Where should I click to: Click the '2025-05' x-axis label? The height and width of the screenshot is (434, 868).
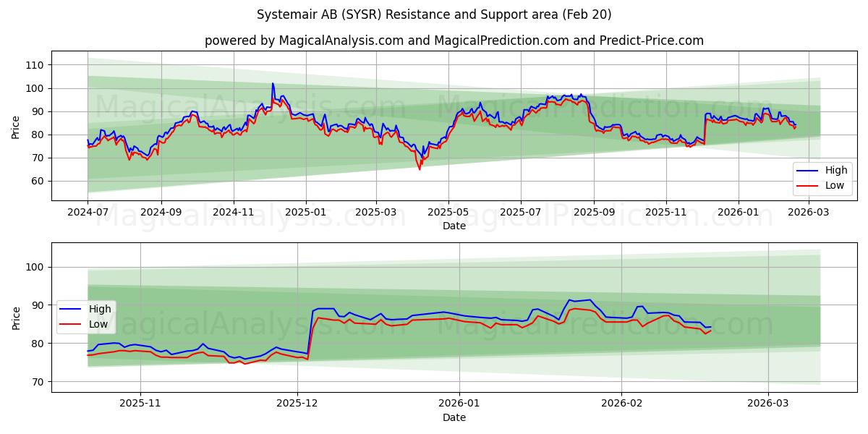(x=448, y=213)
